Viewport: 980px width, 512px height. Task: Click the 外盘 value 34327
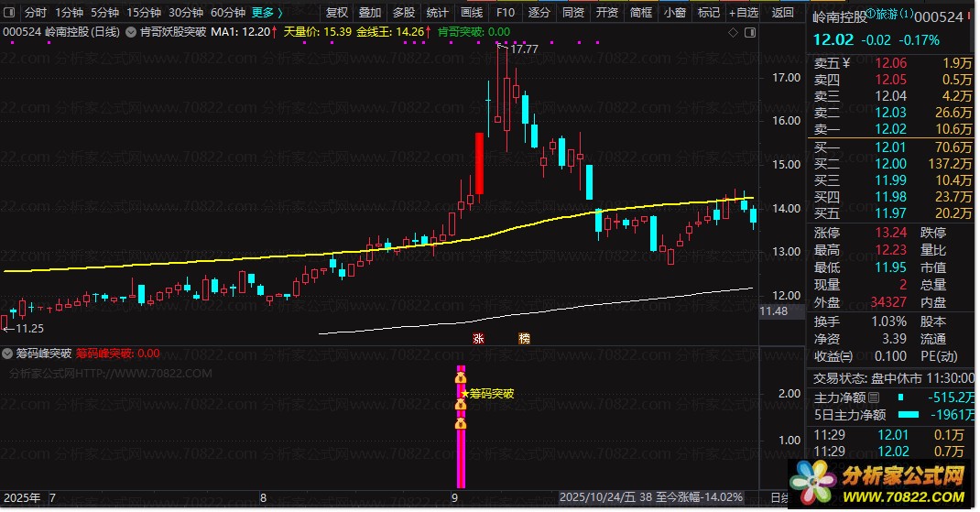(x=888, y=302)
